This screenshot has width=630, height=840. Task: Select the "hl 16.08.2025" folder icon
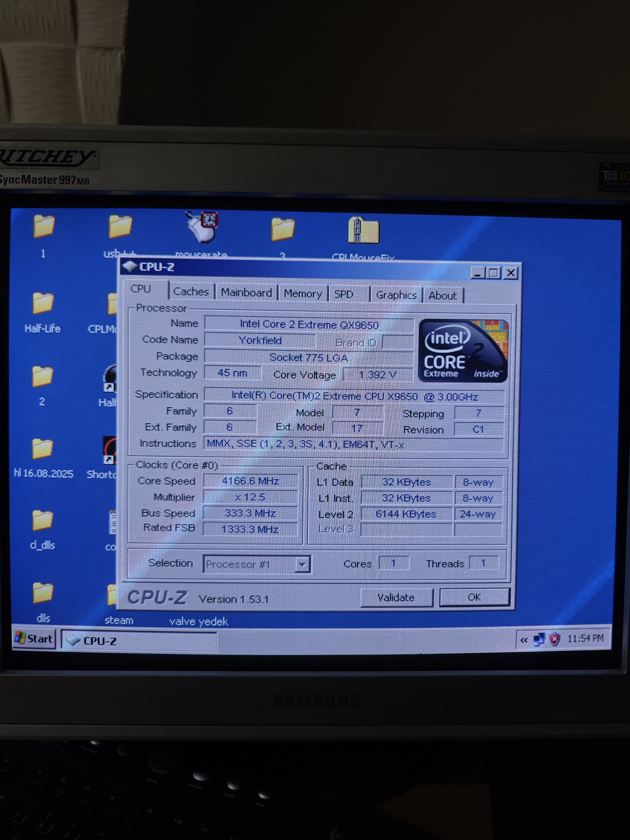[x=42, y=449]
